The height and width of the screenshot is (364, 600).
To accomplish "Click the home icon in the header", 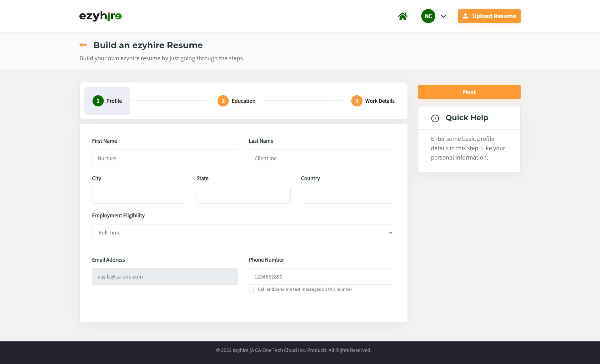I will (x=402, y=16).
